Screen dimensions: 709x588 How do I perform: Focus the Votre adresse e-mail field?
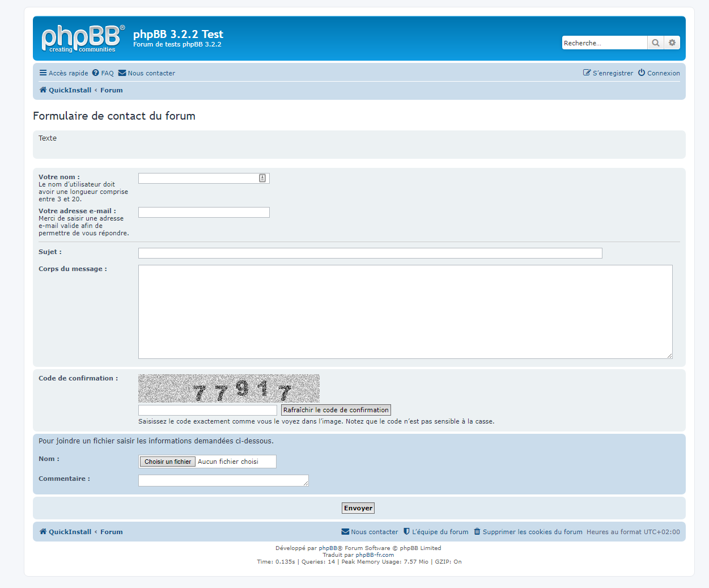[203, 212]
